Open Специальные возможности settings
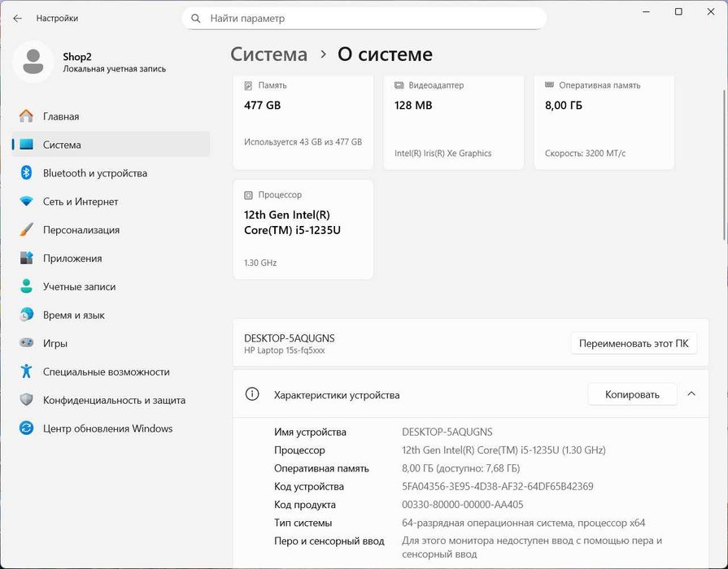Viewport: 728px width, 569px height. point(111,371)
